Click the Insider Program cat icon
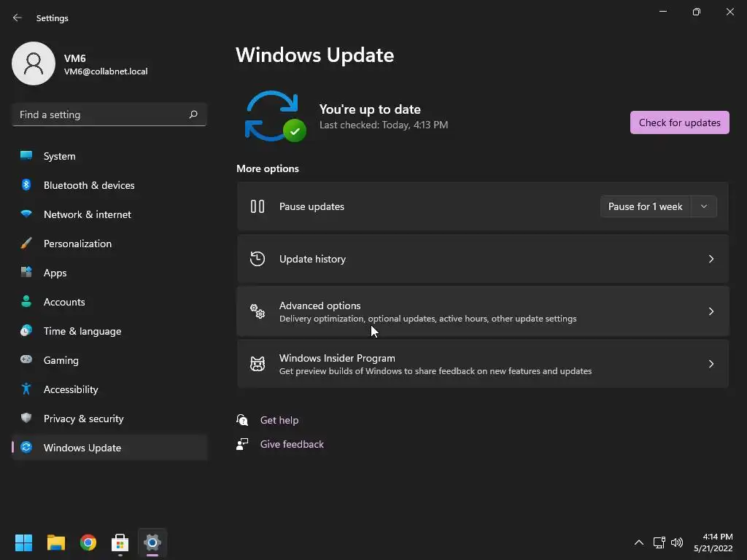 258,364
